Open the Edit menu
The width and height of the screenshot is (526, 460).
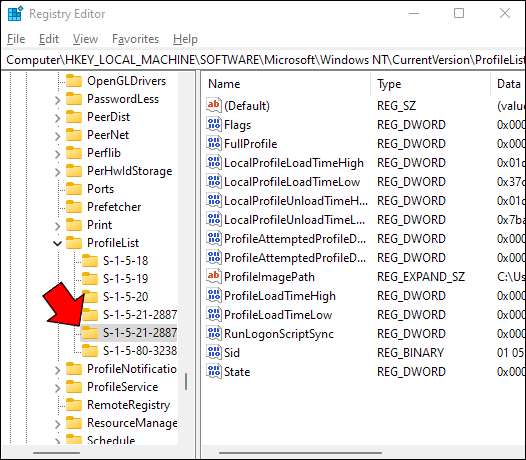pos(49,39)
